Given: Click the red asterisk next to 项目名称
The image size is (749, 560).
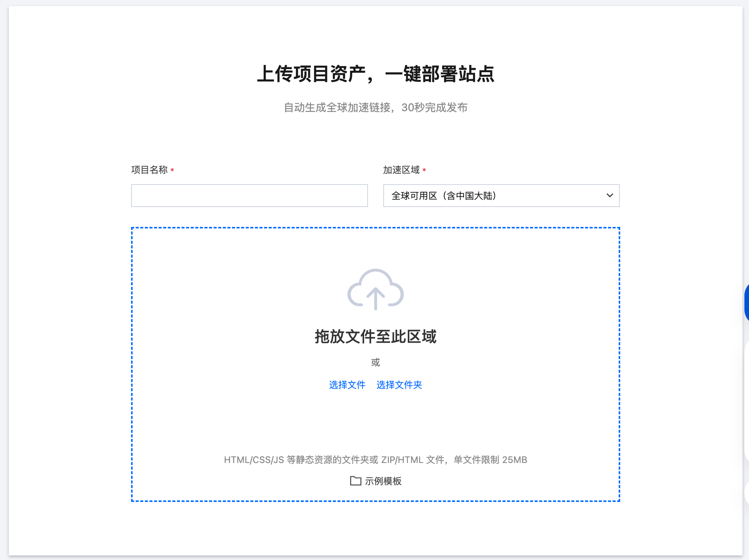Looking at the screenshot, I should point(172,170).
